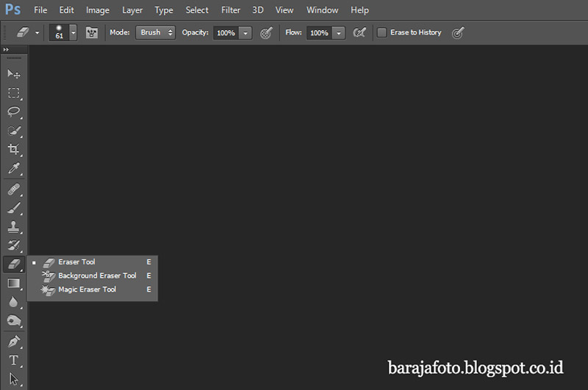Select the History Brush tool
This screenshot has width=588, height=390.
click(x=14, y=246)
